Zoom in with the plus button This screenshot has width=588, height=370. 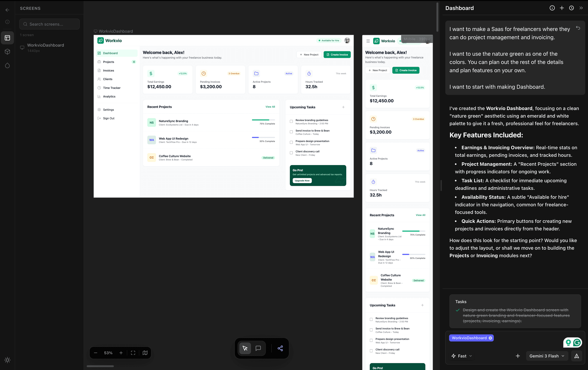pos(121,353)
